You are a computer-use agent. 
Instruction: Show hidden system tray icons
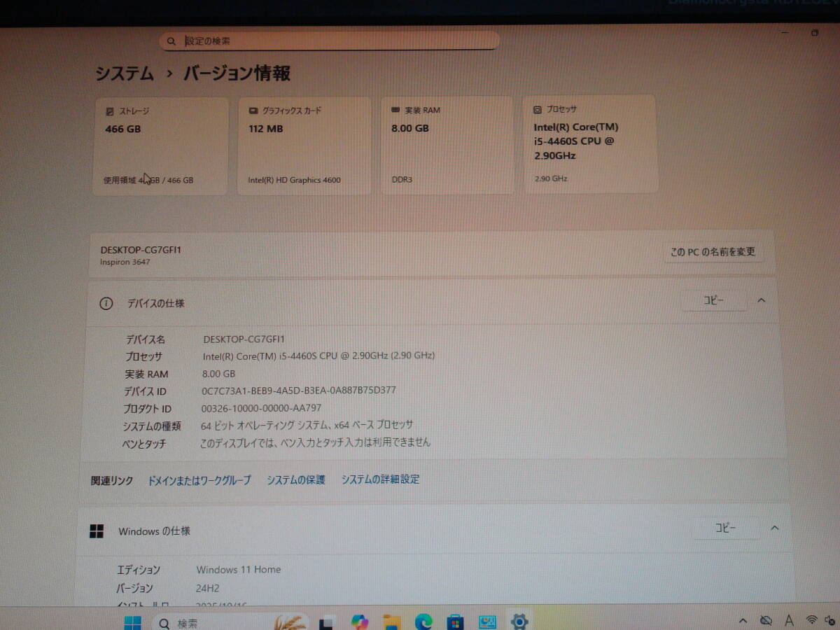coord(743,621)
